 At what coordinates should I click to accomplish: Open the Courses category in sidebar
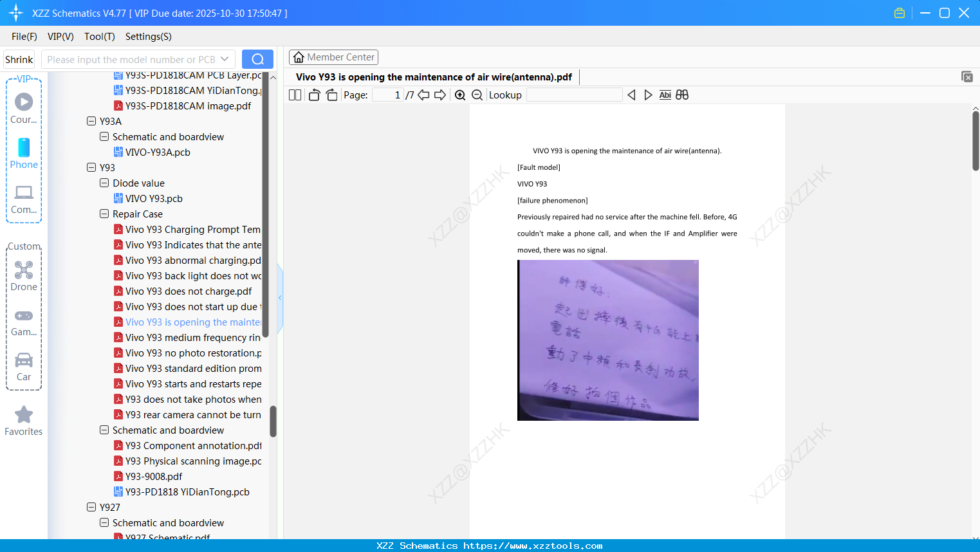[x=24, y=108]
